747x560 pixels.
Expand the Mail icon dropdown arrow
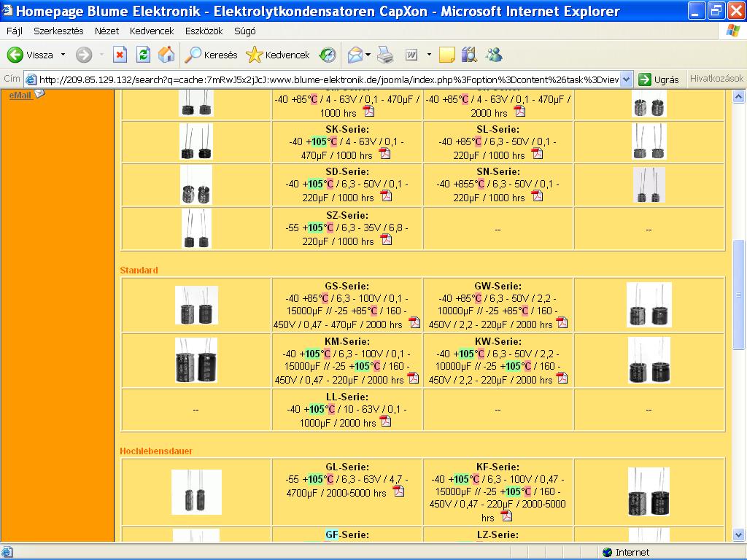368,55
